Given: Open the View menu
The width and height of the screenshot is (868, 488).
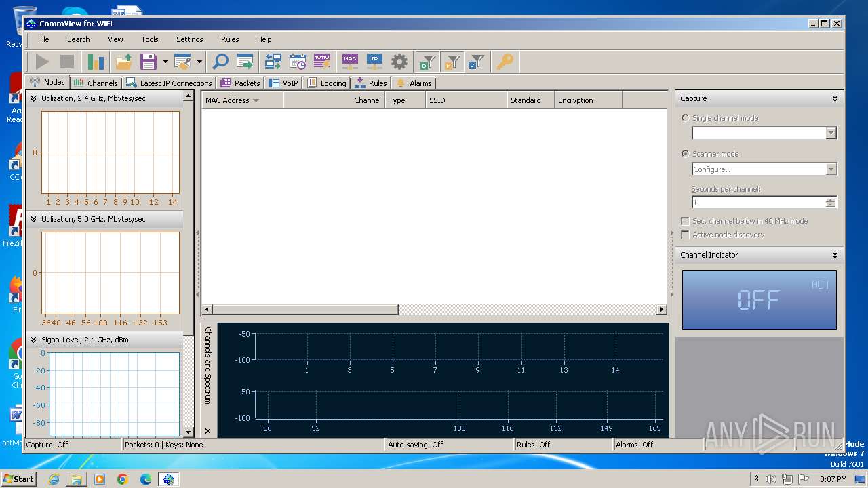Looking at the screenshot, I should (x=116, y=39).
